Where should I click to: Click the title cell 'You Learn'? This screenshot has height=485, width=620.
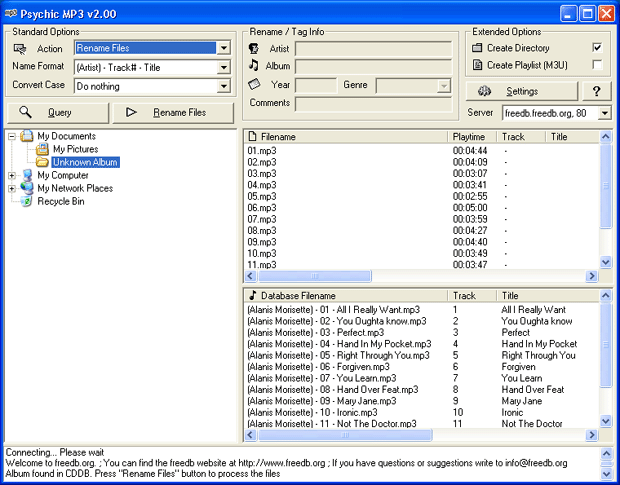[522, 378]
